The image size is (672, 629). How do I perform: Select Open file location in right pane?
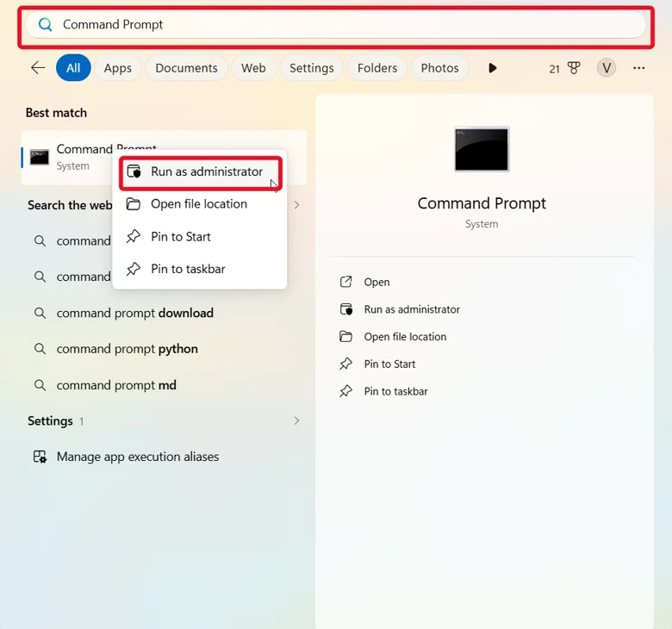pos(405,337)
